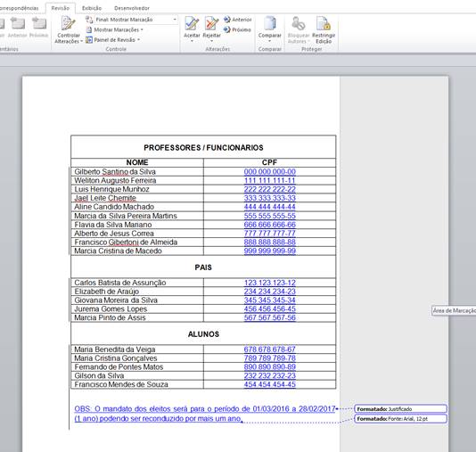The height and width of the screenshot is (452, 476).
Task: Click the name Jael Leite Chemite
Action: pos(105,198)
